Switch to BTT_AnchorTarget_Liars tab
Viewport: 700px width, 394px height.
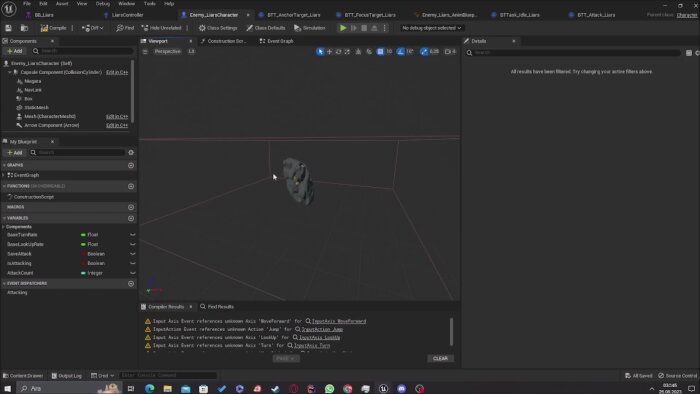click(293, 15)
